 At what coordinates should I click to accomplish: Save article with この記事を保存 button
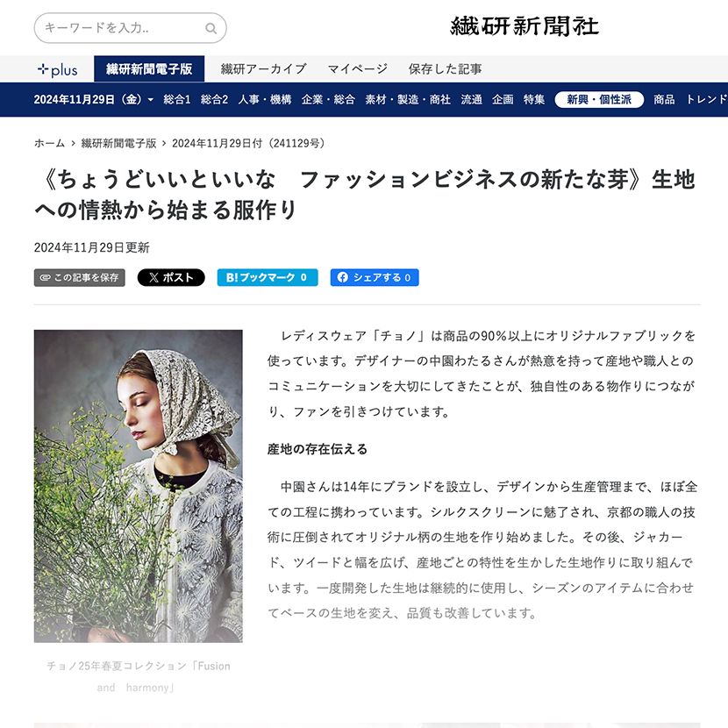coord(80,277)
